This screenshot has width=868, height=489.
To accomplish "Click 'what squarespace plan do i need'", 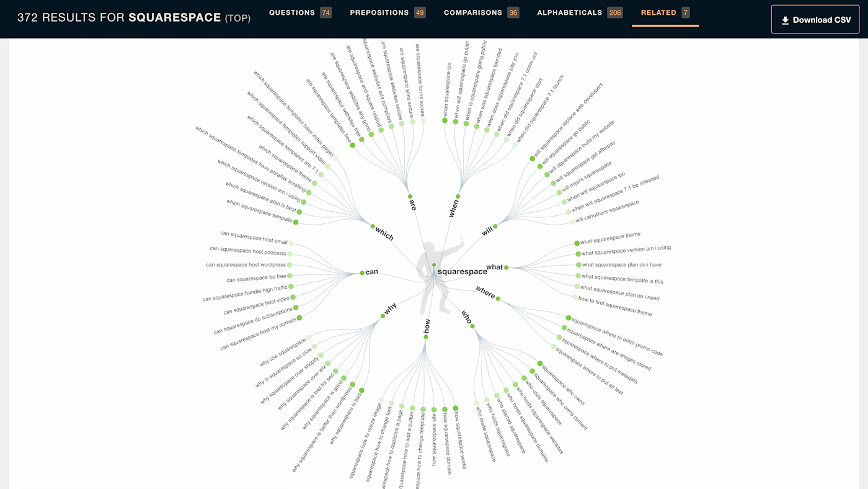I will tap(620, 294).
